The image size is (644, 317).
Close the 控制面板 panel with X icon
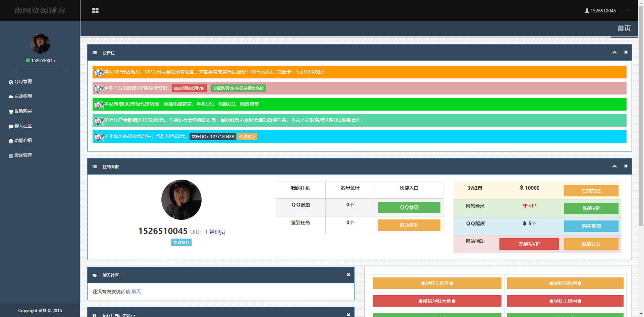626,166
